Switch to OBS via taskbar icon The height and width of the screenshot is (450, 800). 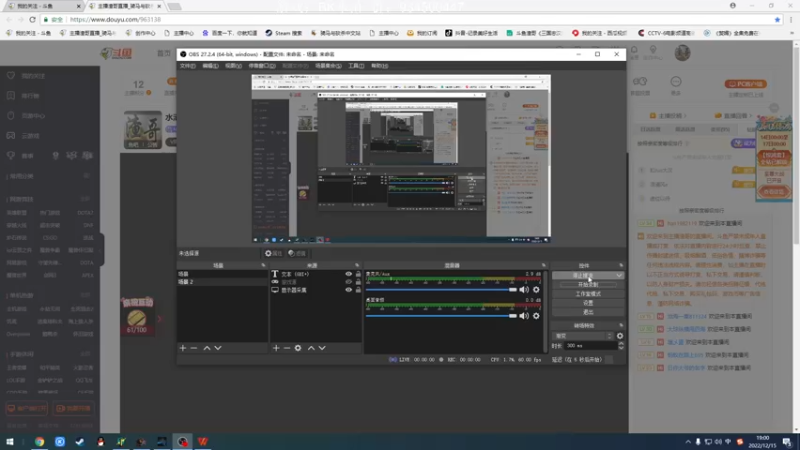coord(182,442)
